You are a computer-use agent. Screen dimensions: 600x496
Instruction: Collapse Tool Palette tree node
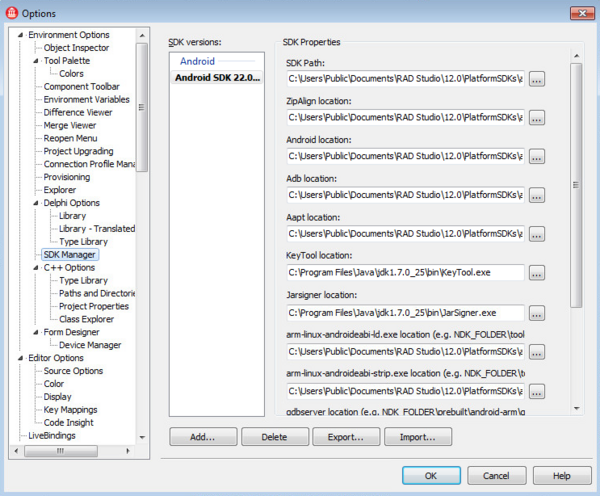36,61
